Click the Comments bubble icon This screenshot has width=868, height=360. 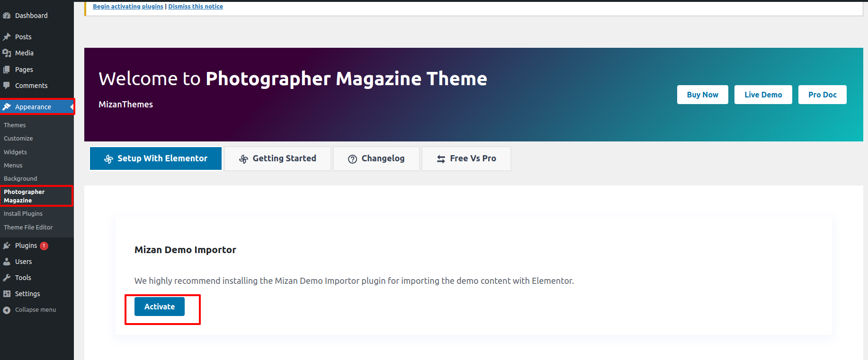(7, 86)
